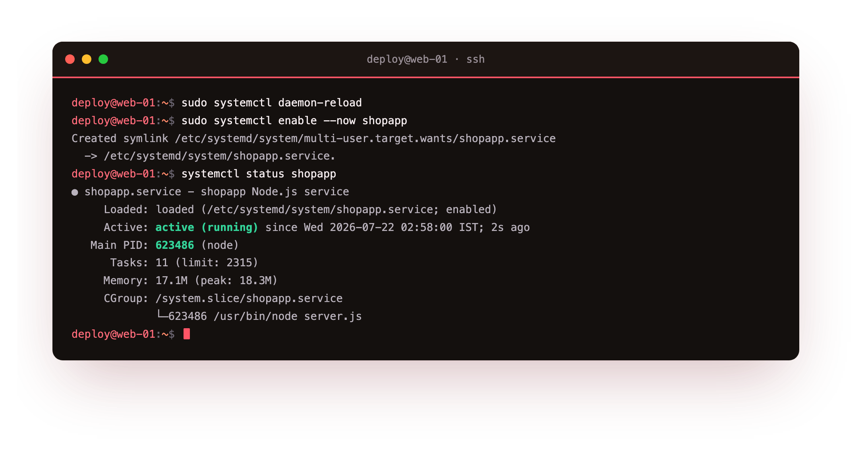The height and width of the screenshot is (456, 868).
Task: Click the red cursor block at the last prompt
Action: pos(187,334)
